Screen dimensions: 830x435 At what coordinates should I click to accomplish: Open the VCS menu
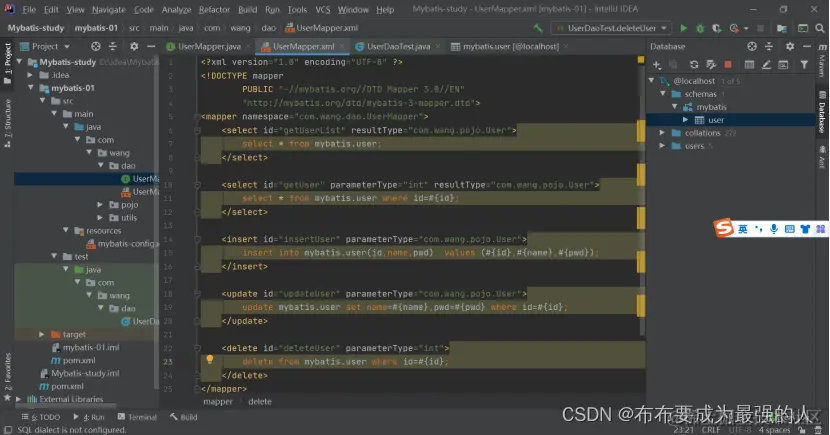coord(322,10)
